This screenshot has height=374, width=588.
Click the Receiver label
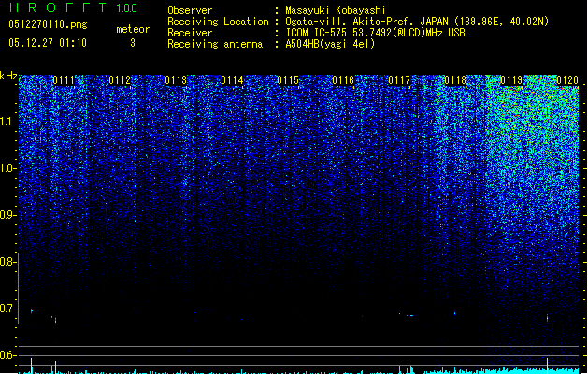point(190,33)
